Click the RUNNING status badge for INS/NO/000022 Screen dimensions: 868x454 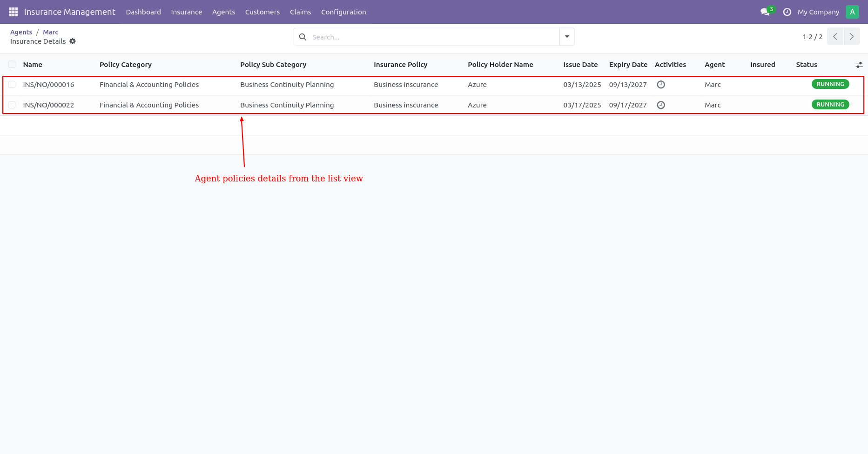(x=830, y=105)
